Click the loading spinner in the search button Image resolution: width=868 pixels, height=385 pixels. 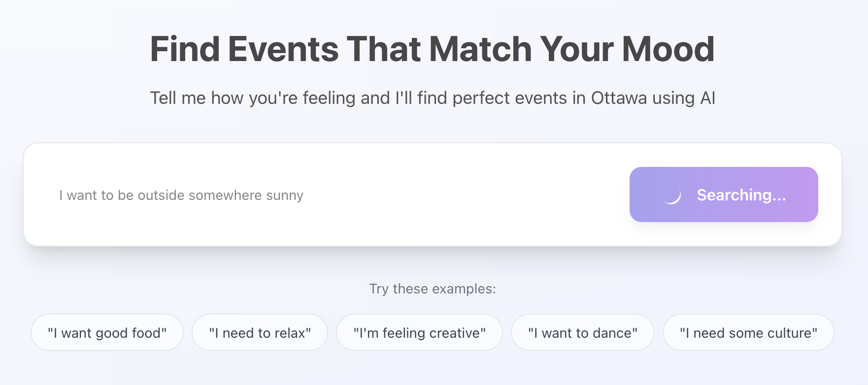pyautogui.click(x=672, y=195)
